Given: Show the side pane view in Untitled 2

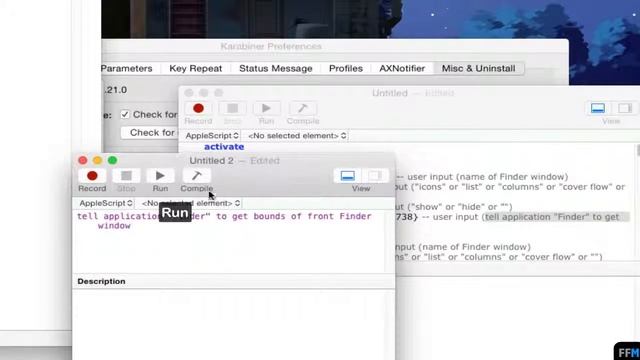Looking at the screenshot, I should tap(375, 176).
